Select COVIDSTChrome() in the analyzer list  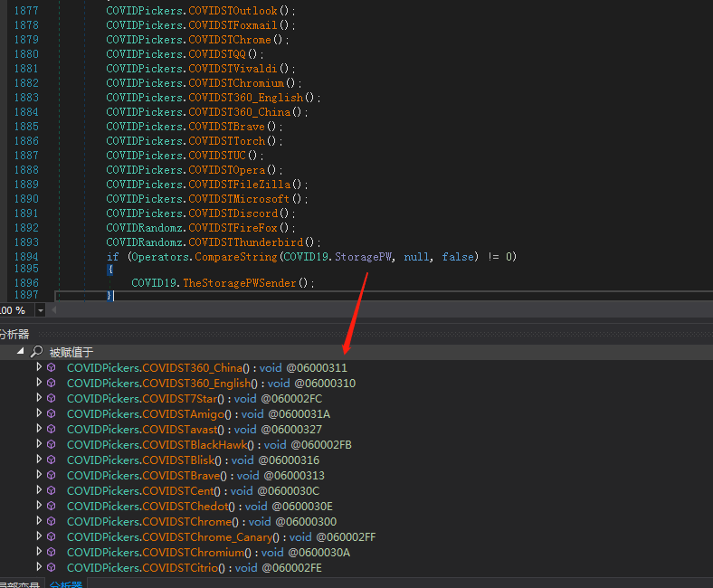tap(202, 521)
